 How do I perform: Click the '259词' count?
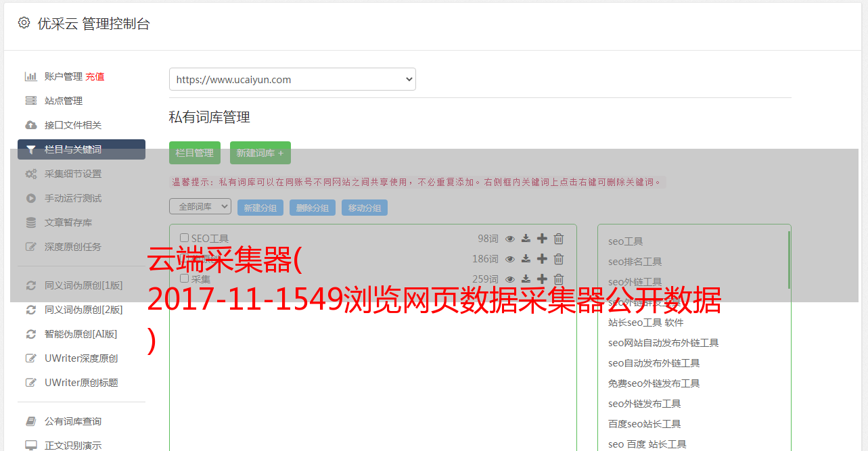[485, 279]
